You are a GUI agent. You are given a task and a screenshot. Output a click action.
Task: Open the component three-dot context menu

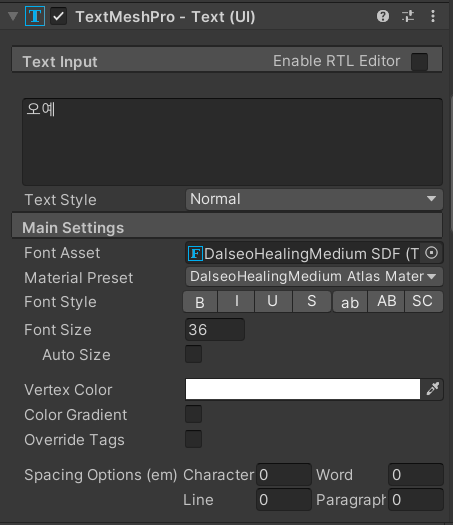(x=433, y=16)
